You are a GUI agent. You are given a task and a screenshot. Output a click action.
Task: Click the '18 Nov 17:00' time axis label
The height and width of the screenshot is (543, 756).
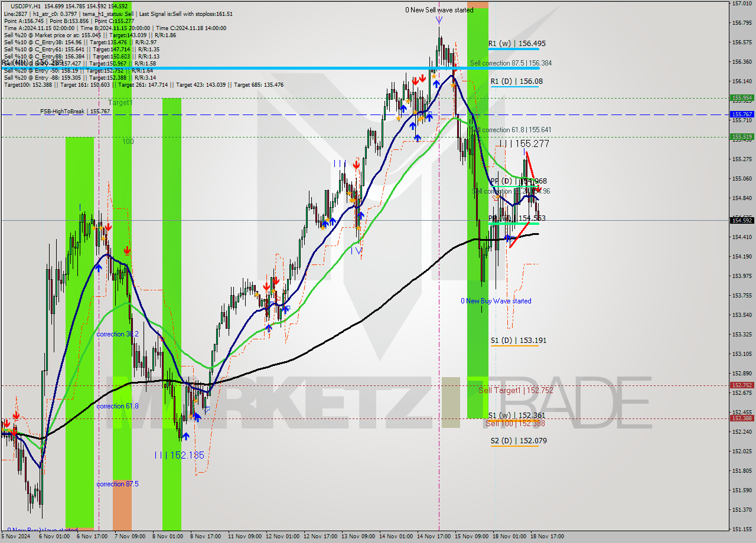(547, 537)
